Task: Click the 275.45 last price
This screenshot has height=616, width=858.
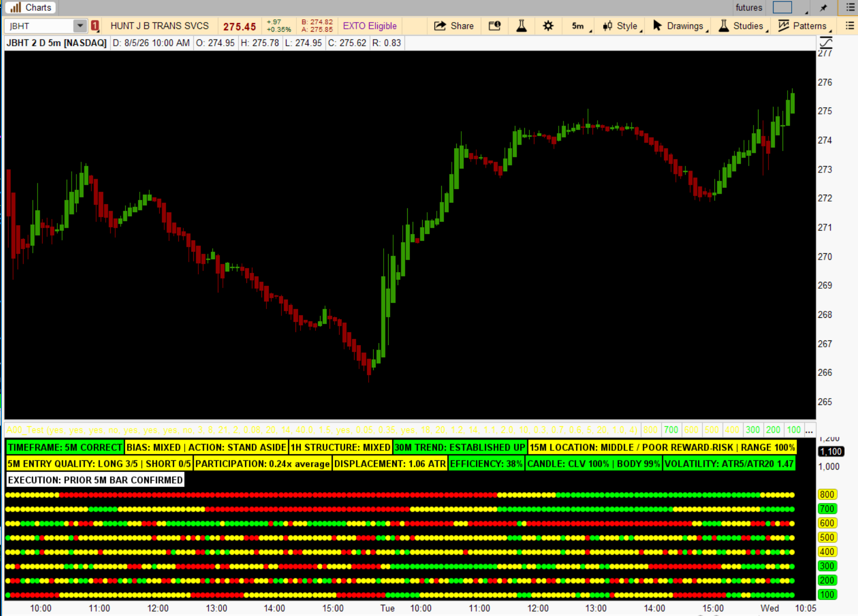Action: 240,26
